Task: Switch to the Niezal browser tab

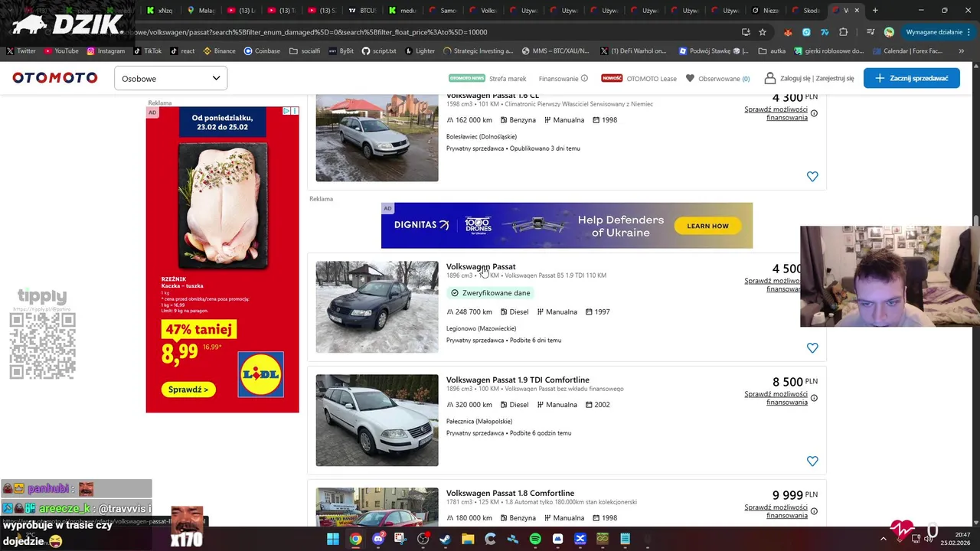Action: coord(766,11)
